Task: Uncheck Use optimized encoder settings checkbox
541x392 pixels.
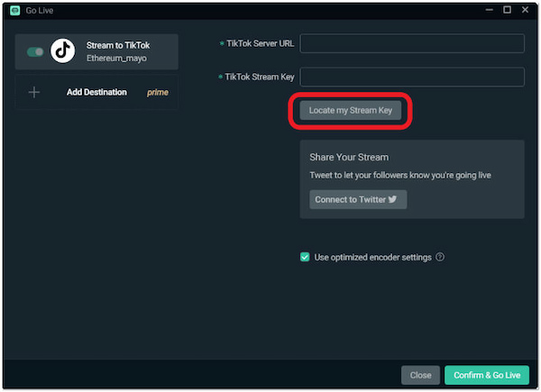Action: point(305,257)
